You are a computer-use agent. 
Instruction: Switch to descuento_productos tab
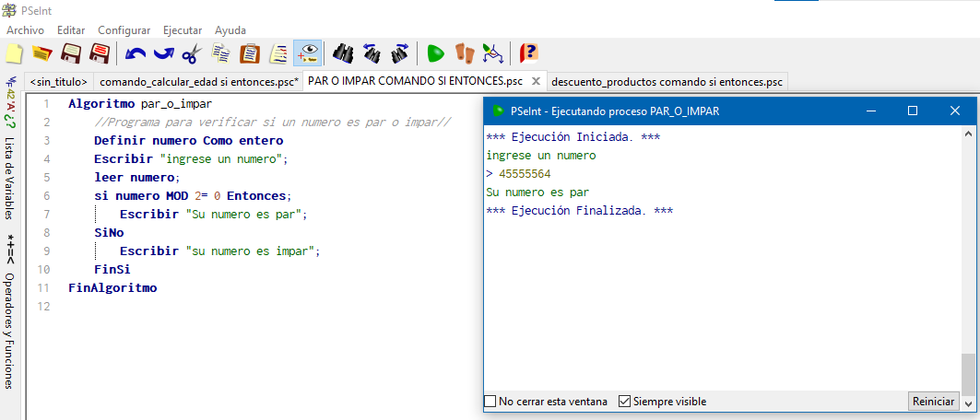[667, 82]
